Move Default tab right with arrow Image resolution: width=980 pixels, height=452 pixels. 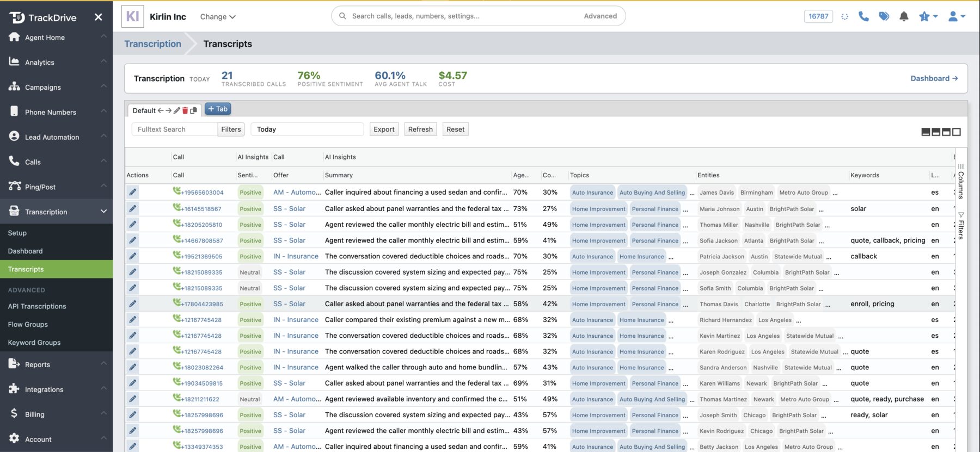(x=169, y=110)
